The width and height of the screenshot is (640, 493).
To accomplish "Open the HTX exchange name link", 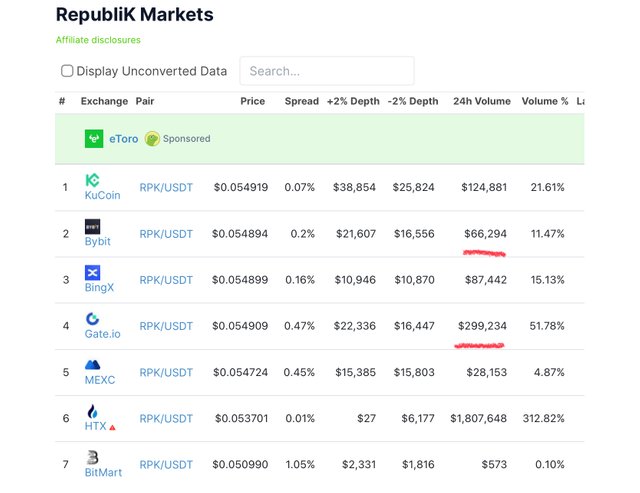I will coord(96,426).
